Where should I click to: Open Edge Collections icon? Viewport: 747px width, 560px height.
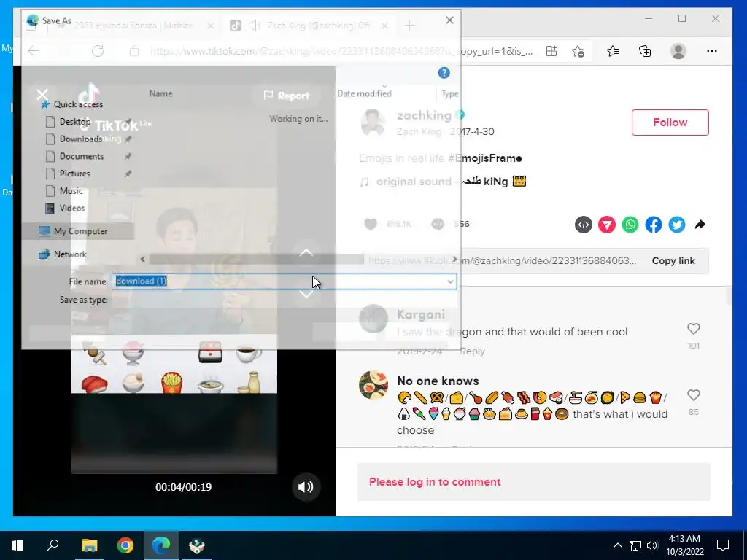pos(645,51)
